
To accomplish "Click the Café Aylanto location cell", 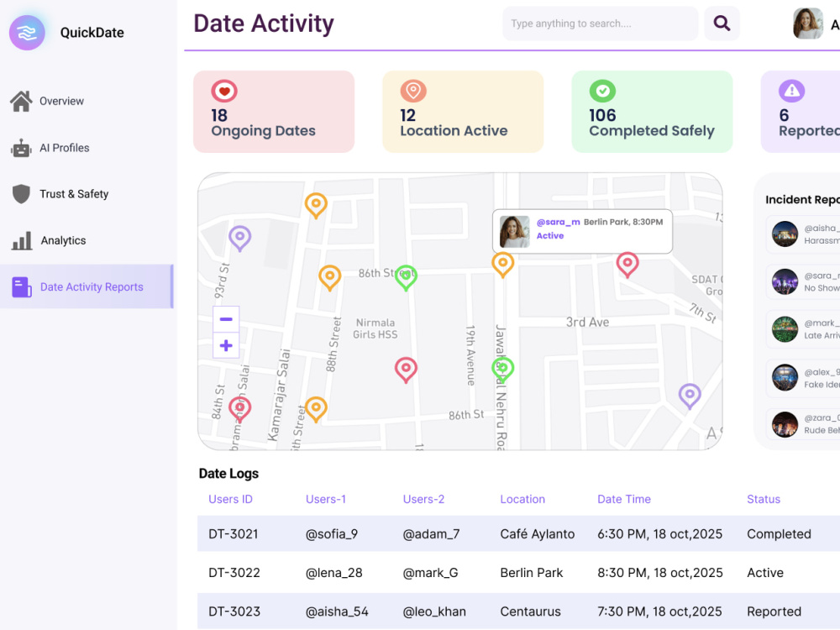I will pos(538,534).
